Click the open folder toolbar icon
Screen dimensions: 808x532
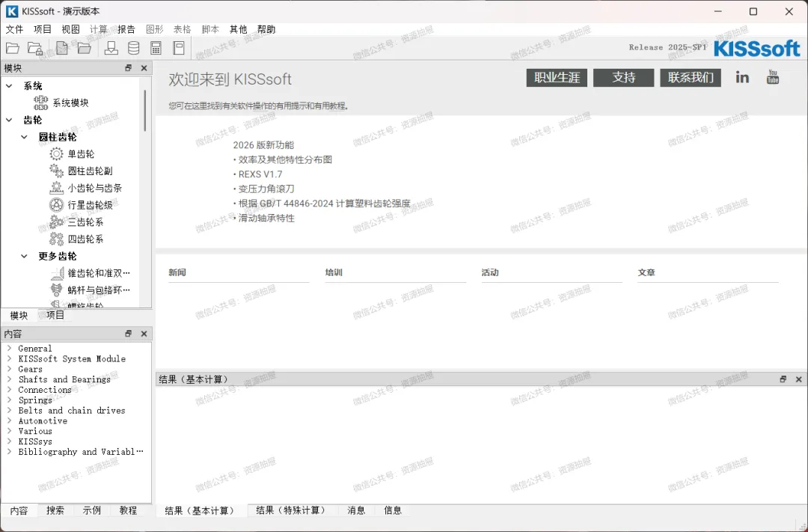click(x=13, y=48)
